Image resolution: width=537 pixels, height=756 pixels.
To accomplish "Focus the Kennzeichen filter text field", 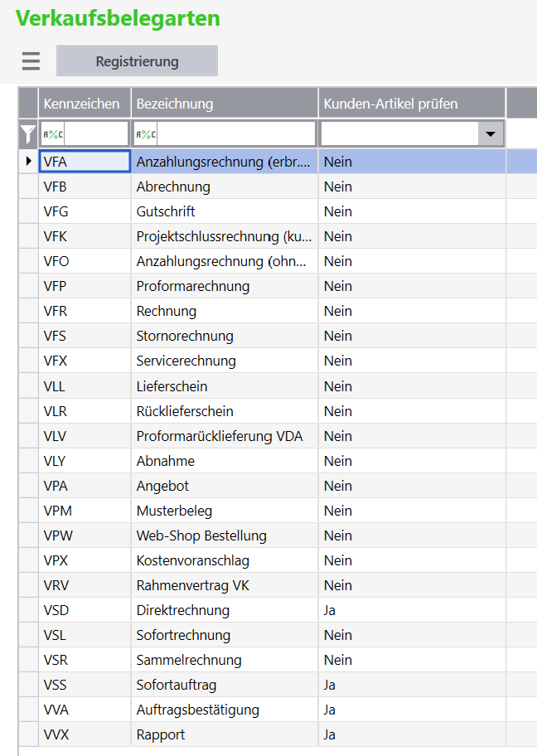I will [x=94, y=134].
